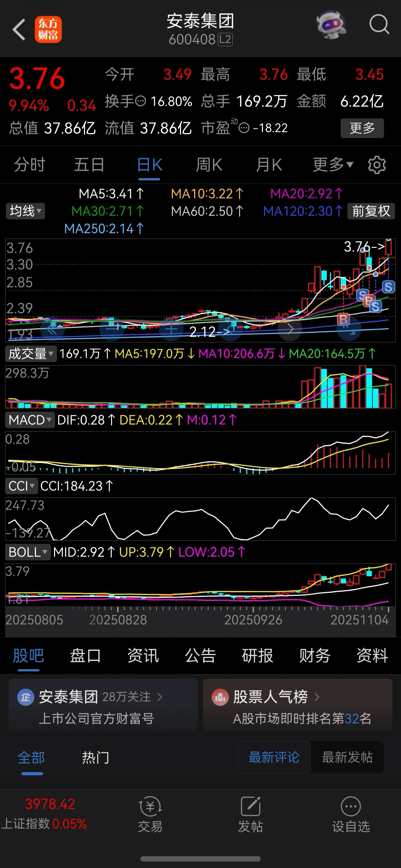Screen dimensions: 401x868
Task: Open 交易 trading icon in bottom bar
Action: (x=150, y=814)
